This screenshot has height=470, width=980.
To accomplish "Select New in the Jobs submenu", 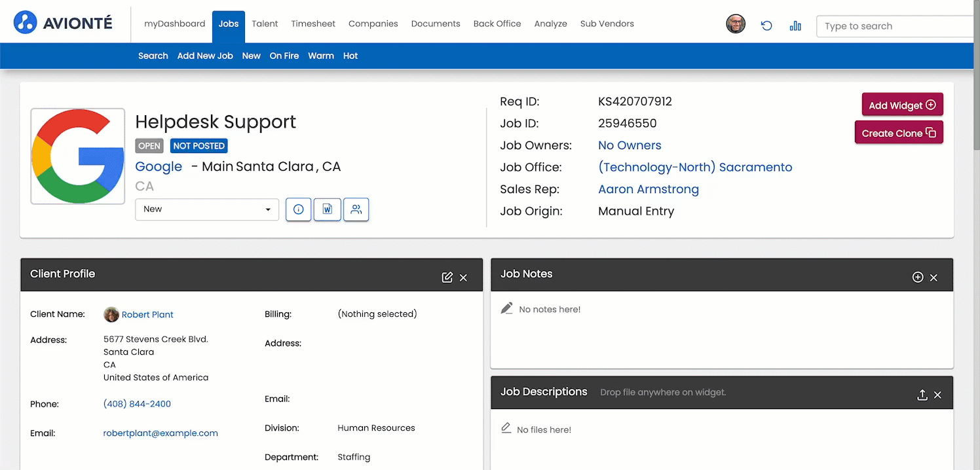I will click(252, 56).
